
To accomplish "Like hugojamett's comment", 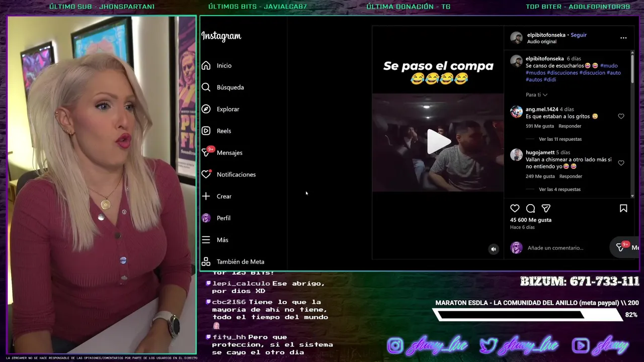I will tap(621, 163).
